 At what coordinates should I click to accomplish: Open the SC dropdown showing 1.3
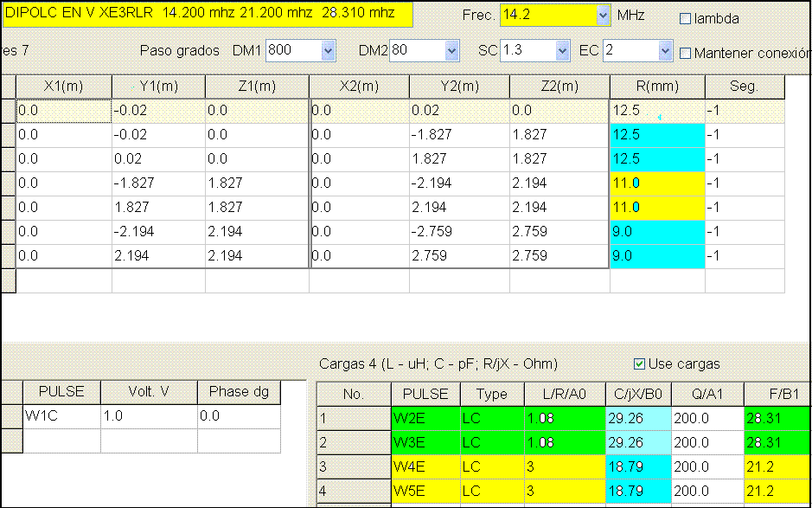tap(562, 51)
